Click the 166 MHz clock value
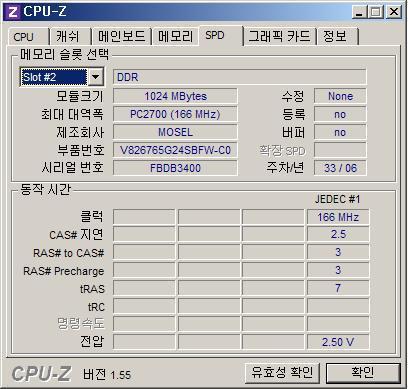Viewport: 408px width, 389px height. [x=338, y=217]
